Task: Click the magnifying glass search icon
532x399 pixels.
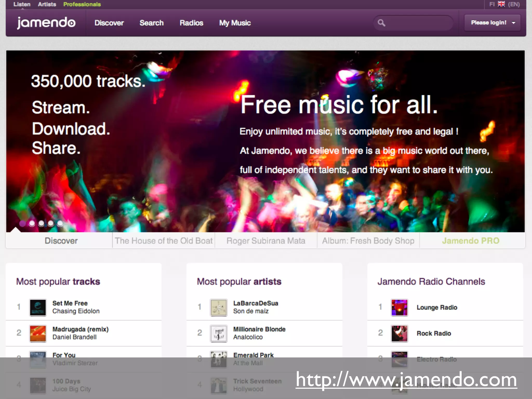Action: (381, 23)
